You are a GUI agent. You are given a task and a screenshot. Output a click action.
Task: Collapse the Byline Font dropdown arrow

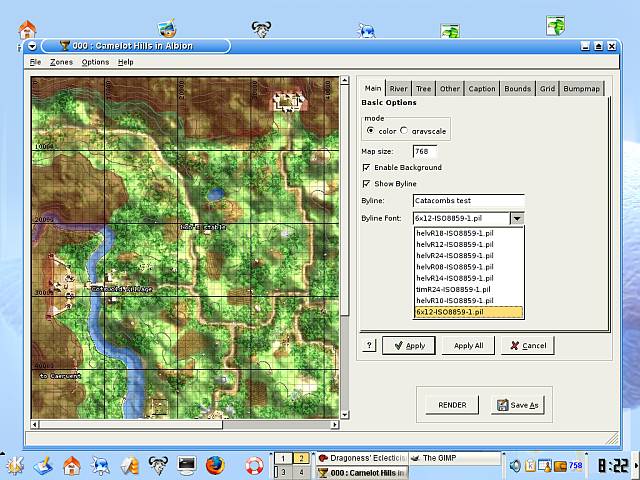(516, 218)
